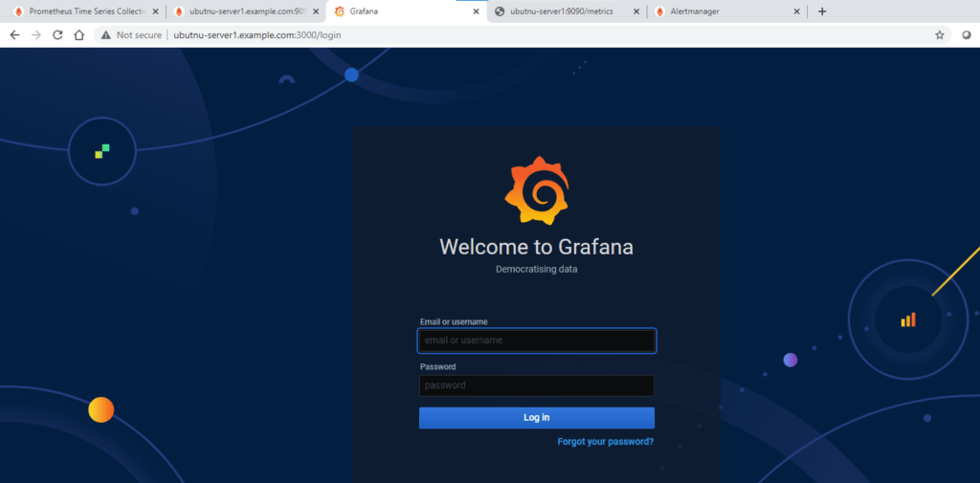This screenshot has width=980, height=483.
Task: Open the browser home page
Action: 78,35
